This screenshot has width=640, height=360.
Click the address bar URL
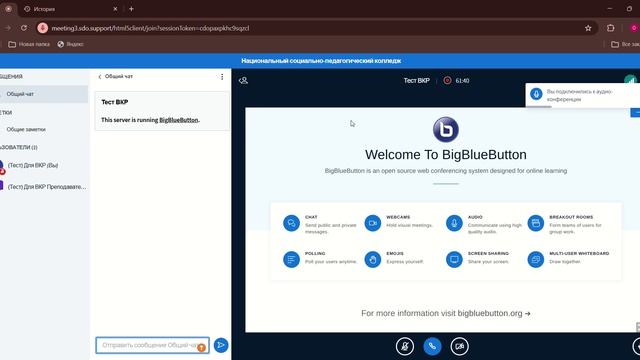pyautogui.click(x=150, y=28)
